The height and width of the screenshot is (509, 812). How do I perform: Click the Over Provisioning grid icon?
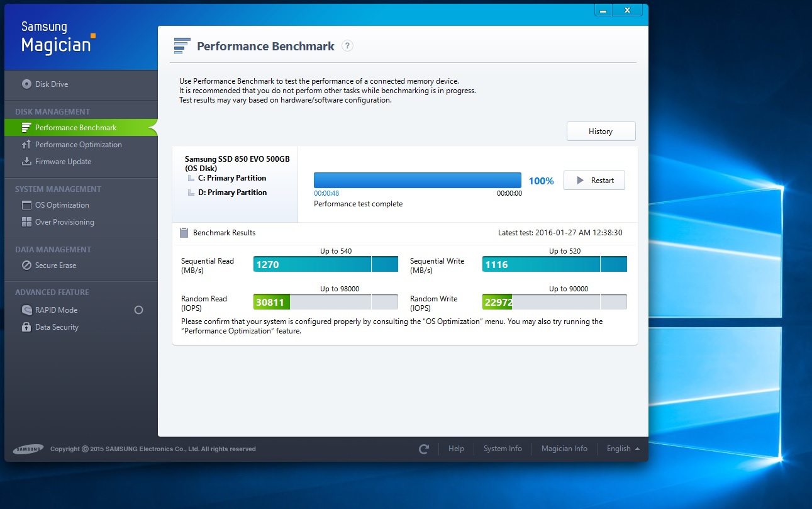point(26,222)
